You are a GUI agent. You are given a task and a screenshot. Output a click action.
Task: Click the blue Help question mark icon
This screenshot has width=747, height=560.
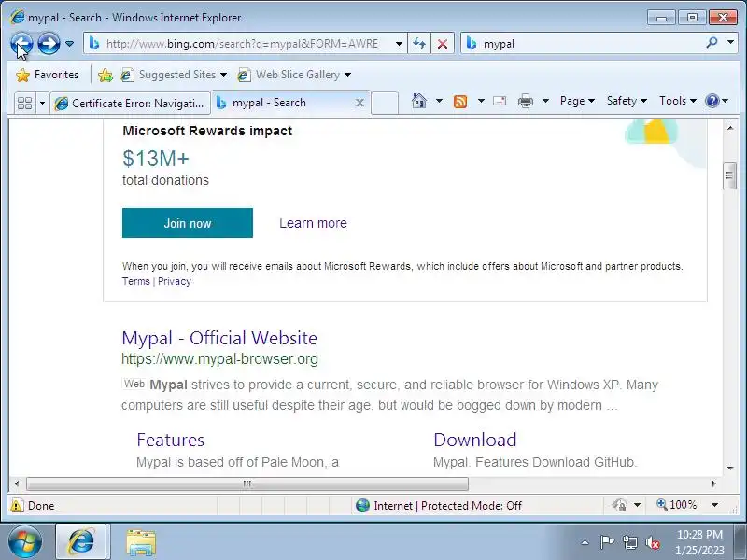point(712,101)
